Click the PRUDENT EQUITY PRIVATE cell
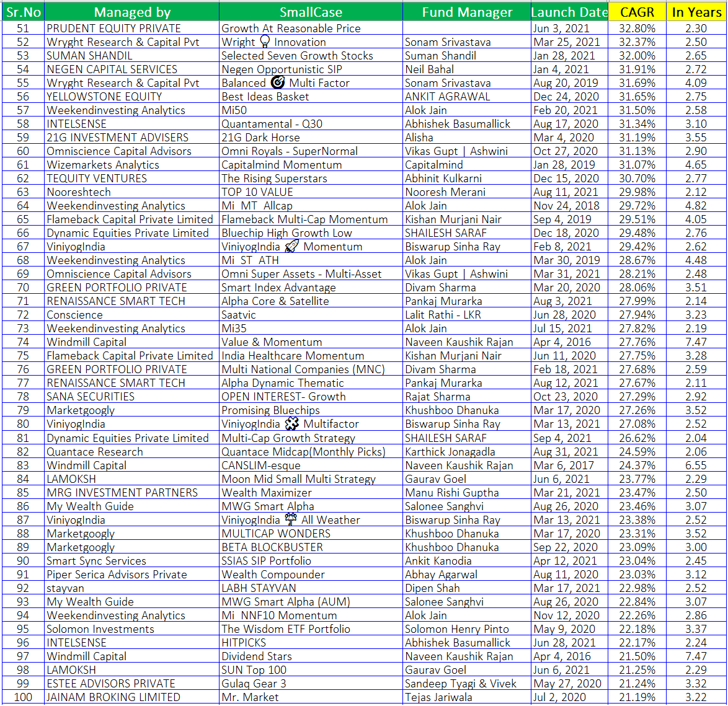728x706 pixels. [132, 29]
